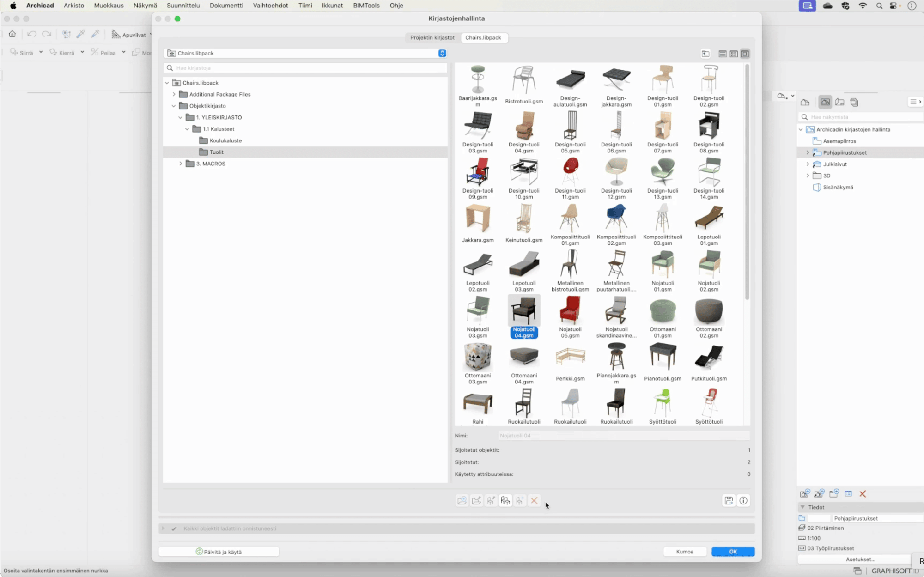Click the library search field Hae kirjastoja

click(305, 68)
